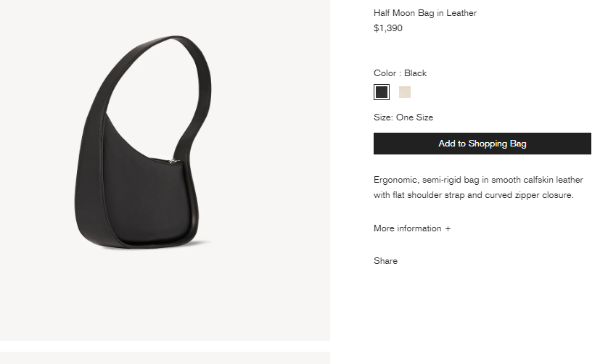Expand the More information section
The image size is (608, 364).
[412, 228]
